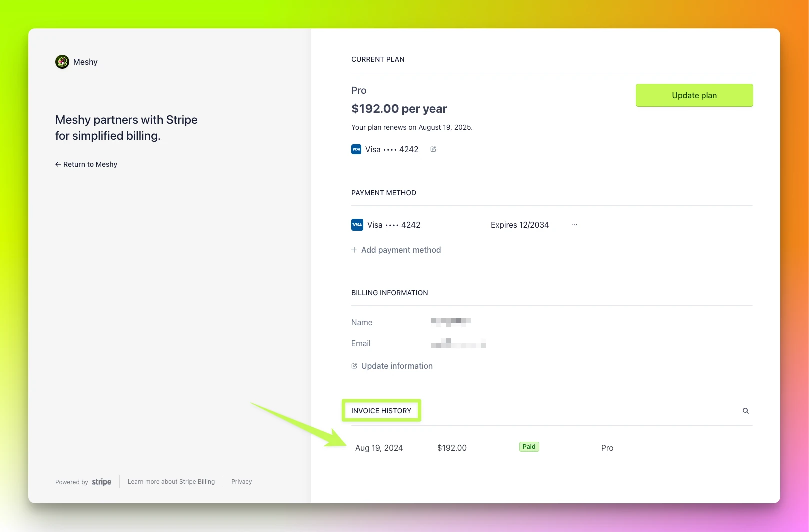Screen dimensions: 809x532
Task: Open the three-dot menu for Visa 4242
Action: tap(574, 225)
